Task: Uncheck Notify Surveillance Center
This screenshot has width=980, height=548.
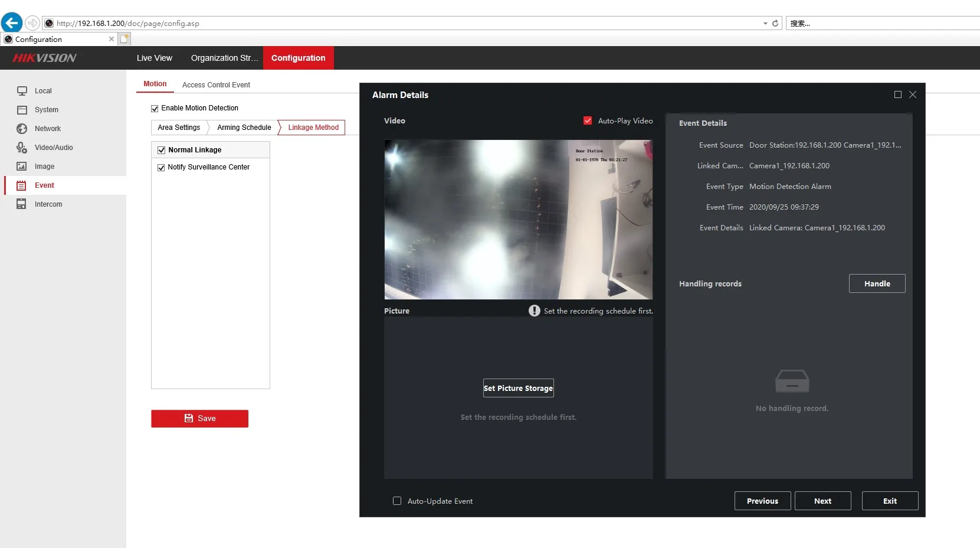Action: coord(161,168)
